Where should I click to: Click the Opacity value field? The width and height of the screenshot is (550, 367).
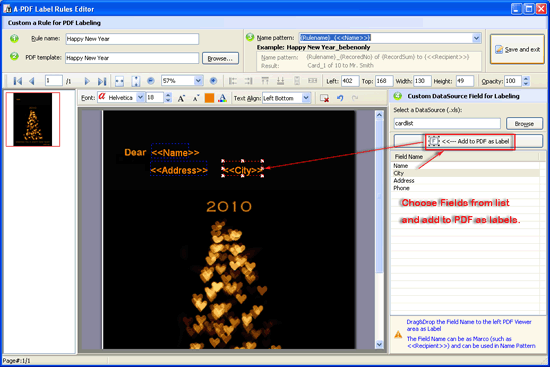click(513, 81)
